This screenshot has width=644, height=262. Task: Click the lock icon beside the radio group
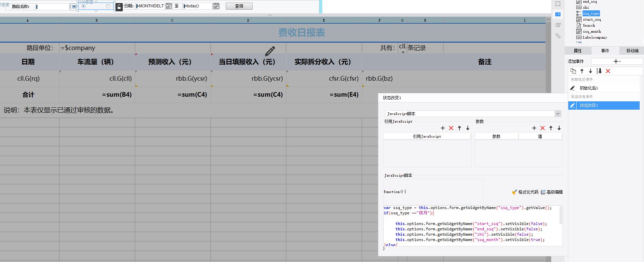[x=119, y=7]
